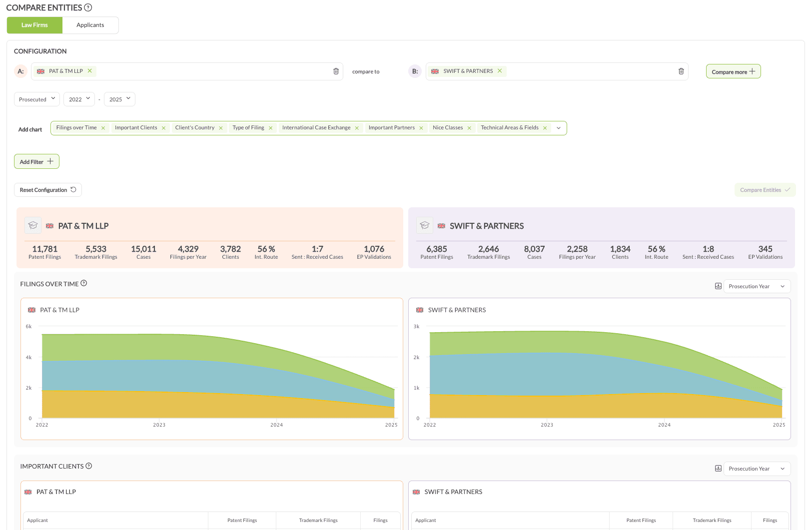Click SWIFT & PARTNERS firm profile icon
Image resolution: width=812 pixels, height=530 pixels.
[x=425, y=225]
